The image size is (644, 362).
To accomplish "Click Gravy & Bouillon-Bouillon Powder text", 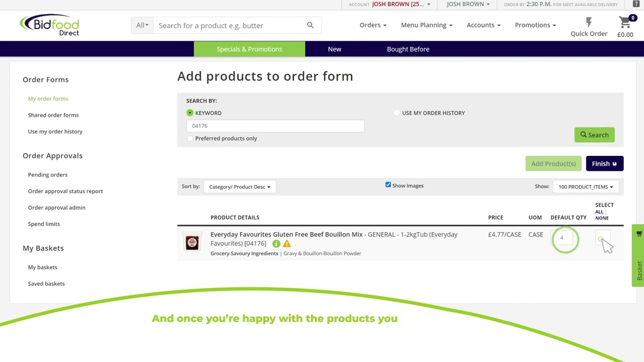I will (x=323, y=253).
